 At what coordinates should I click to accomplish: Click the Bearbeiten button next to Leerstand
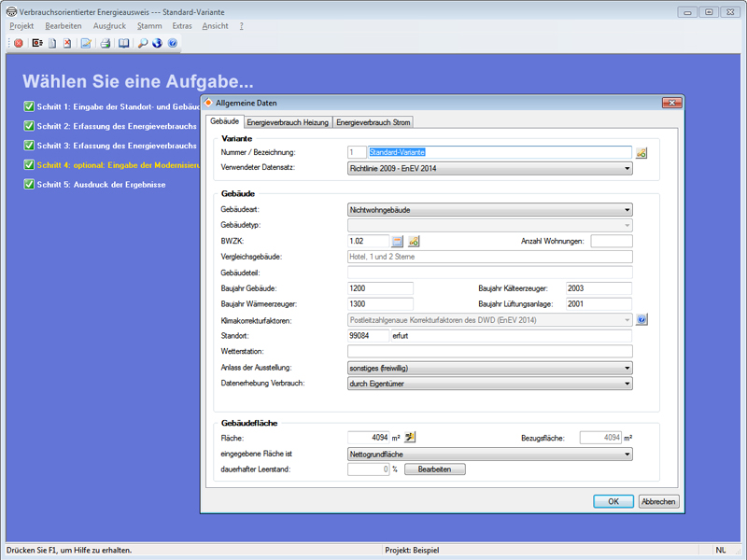[434, 469]
